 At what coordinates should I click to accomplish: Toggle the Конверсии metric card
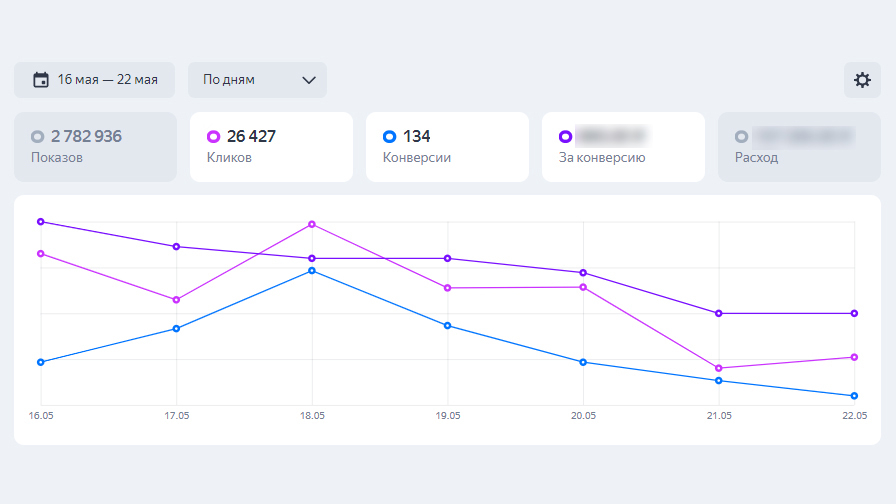click(x=447, y=147)
